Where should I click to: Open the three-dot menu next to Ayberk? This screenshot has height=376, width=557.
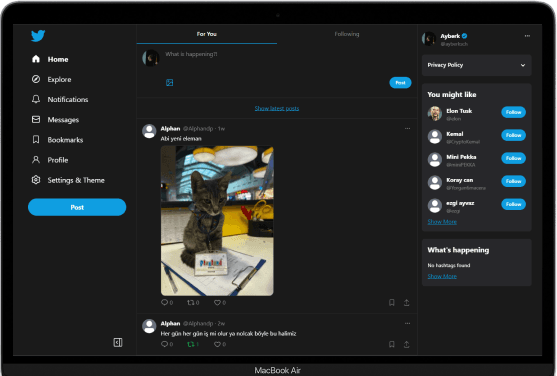(x=527, y=36)
